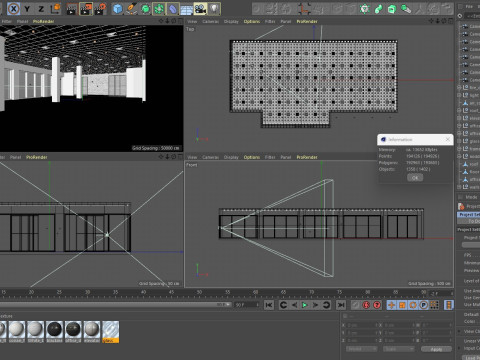The image size is (480, 360).
Task: Toggle Position keyframe recording
Action: click(x=392, y=305)
